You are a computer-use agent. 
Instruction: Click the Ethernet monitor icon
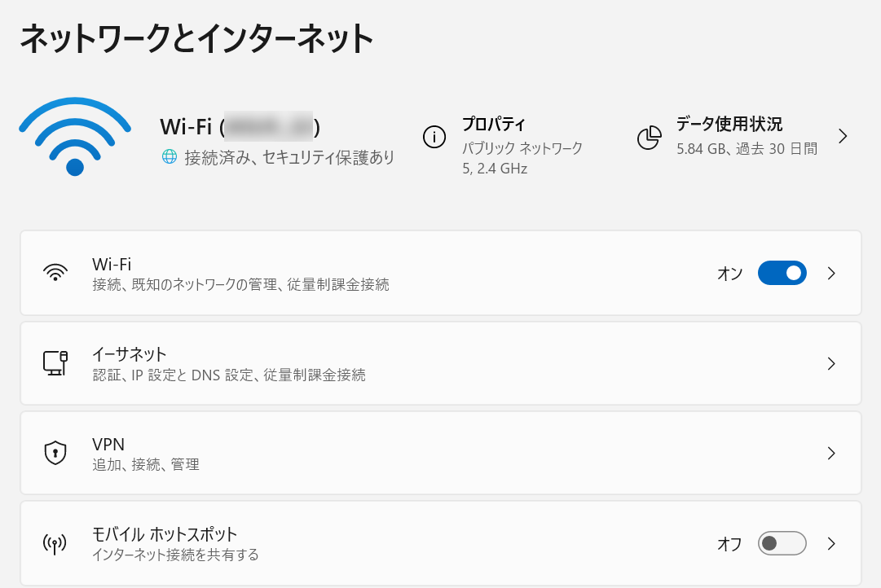click(55, 362)
